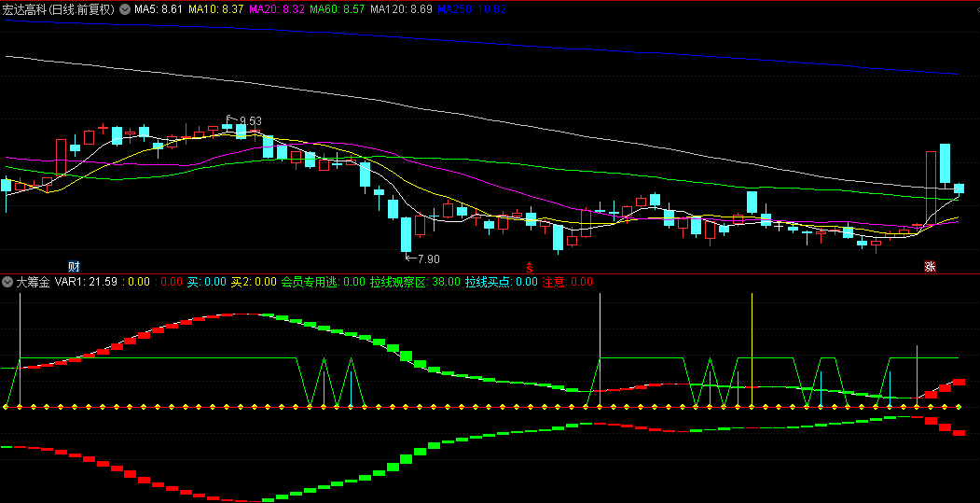Click the 买2: 0.00 indicator value

pos(254,282)
